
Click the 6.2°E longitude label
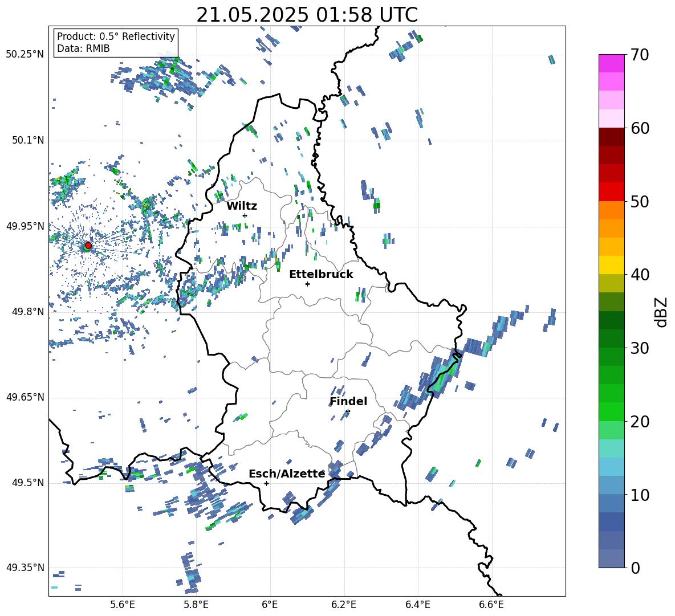[x=344, y=605]
